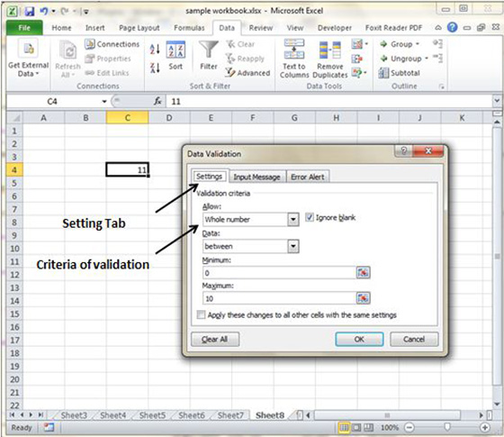Click the Clear All button
The height and width of the screenshot is (437, 504).
[x=215, y=339]
